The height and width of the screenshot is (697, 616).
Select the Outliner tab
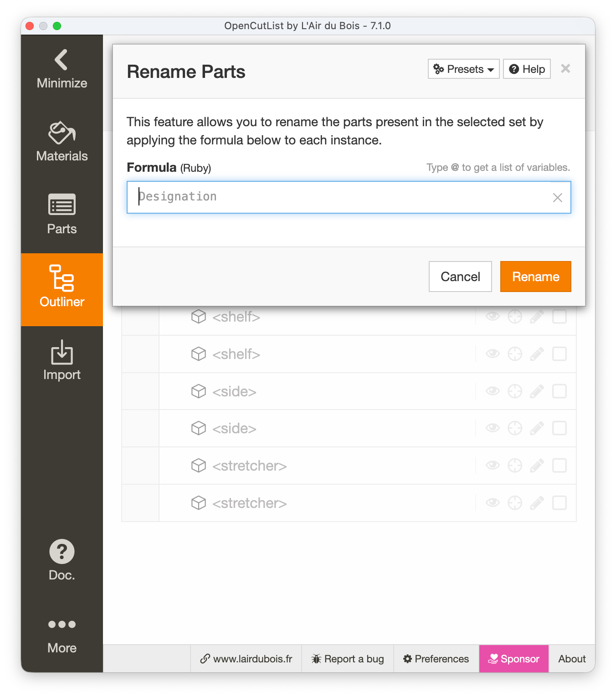click(x=62, y=287)
